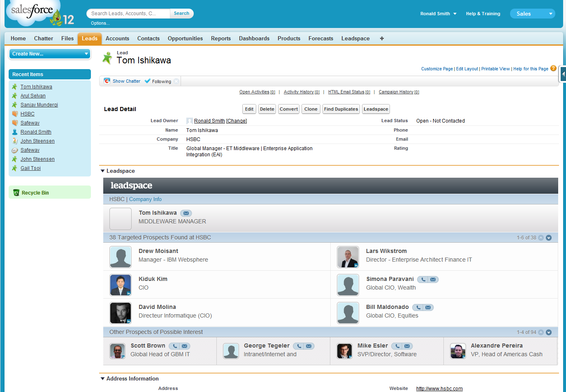Screen dimensions: 566x392
Task: Open the Printable View link
Action: click(x=496, y=69)
